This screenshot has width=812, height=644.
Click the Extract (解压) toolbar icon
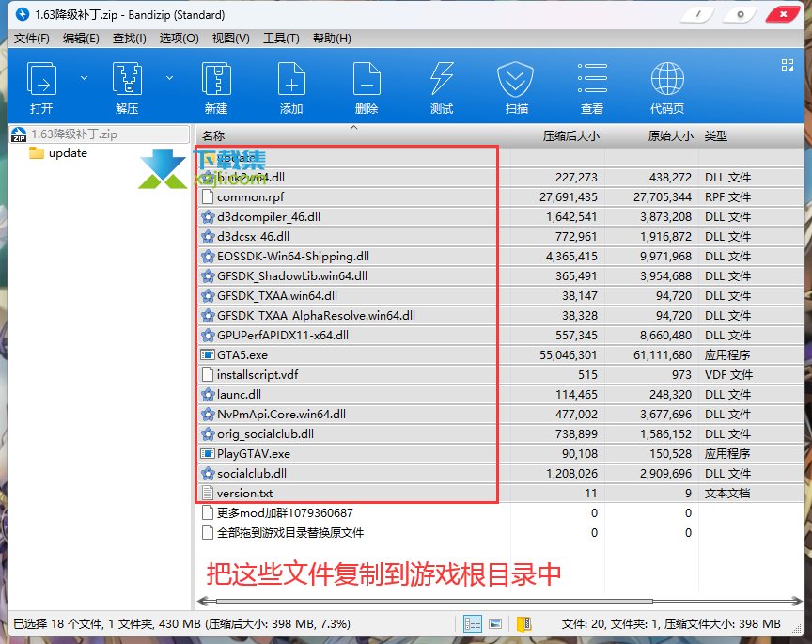coord(127,79)
